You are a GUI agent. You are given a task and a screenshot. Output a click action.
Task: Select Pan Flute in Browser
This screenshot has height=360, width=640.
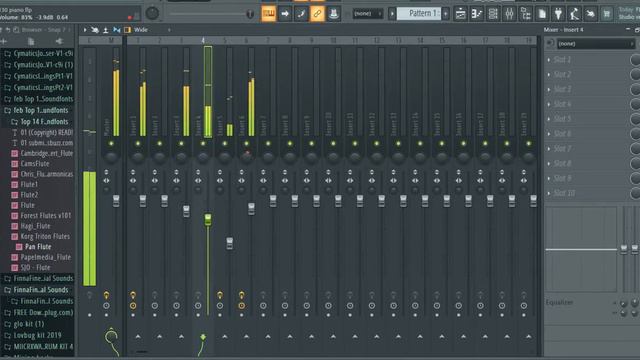click(x=38, y=247)
